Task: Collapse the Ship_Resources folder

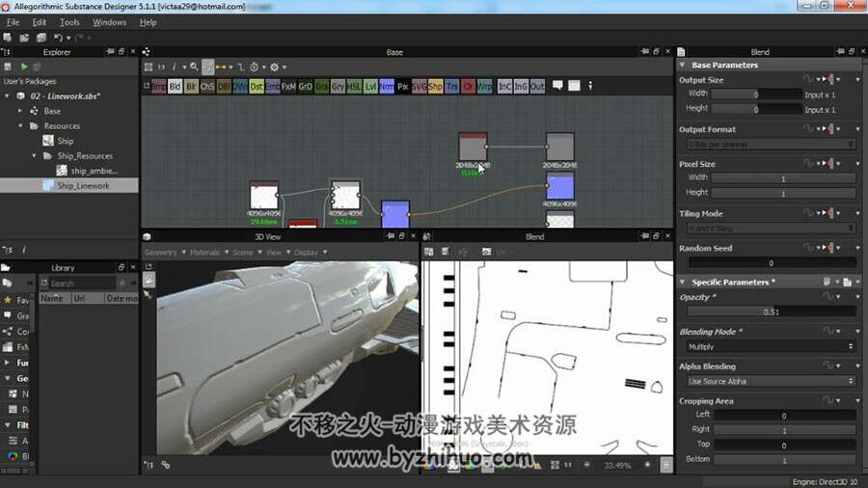Action: (35, 156)
